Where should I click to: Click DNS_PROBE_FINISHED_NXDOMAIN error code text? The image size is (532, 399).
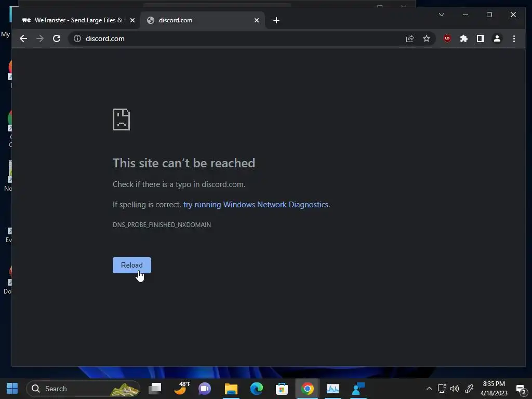point(162,224)
